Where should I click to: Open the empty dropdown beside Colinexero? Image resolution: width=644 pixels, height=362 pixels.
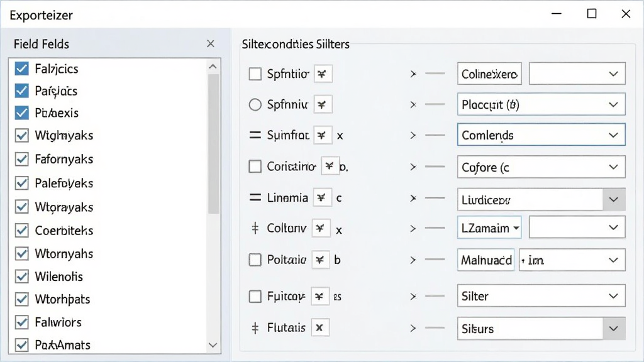coord(577,74)
